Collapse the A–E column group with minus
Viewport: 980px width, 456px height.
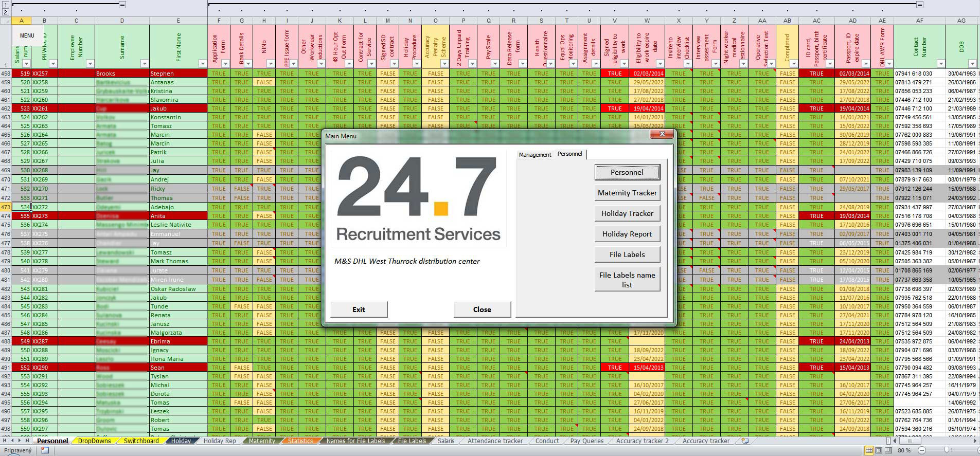click(122, 5)
